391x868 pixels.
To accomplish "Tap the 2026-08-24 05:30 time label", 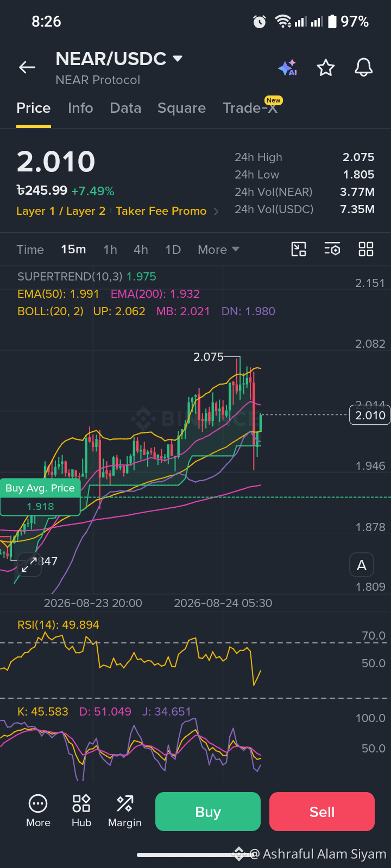I will point(223,603).
